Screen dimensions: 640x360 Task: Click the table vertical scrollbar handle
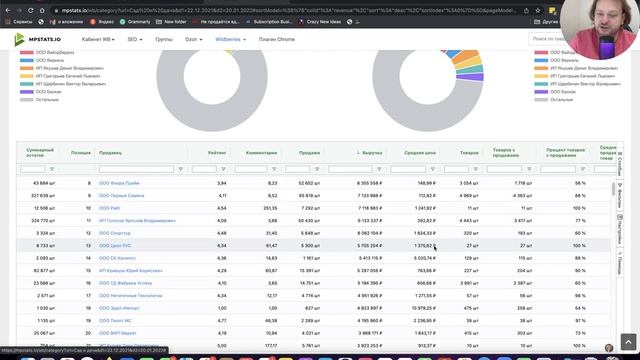tap(613, 189)
